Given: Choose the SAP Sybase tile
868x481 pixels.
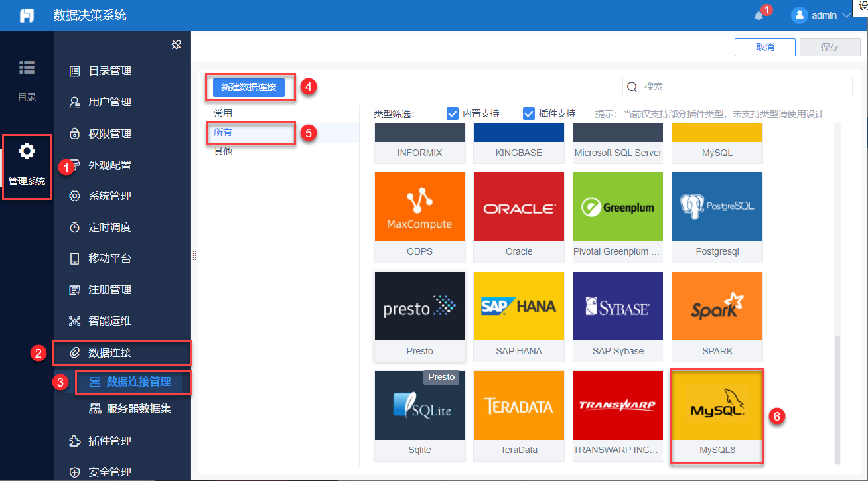Looking at the screenshot, I should coord(618,316).
